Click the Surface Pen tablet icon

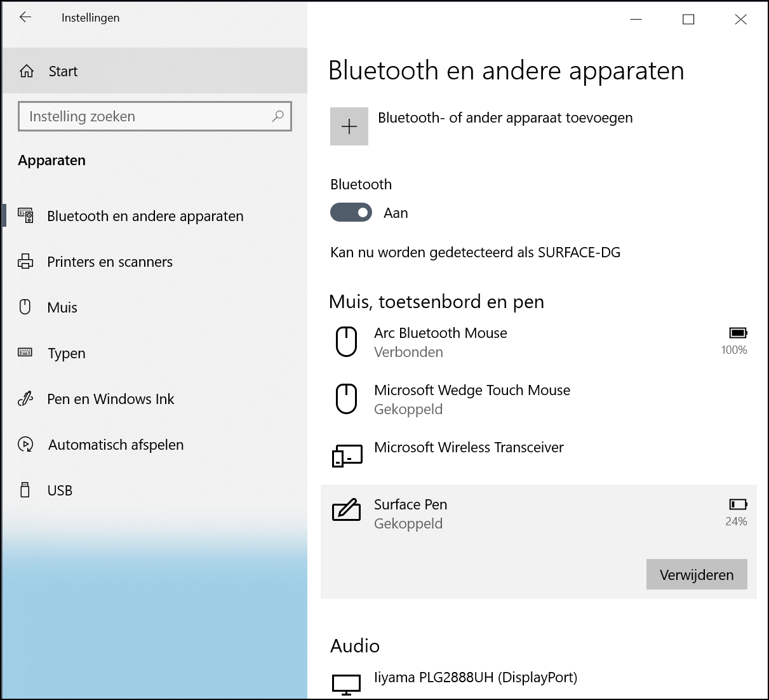346,510
